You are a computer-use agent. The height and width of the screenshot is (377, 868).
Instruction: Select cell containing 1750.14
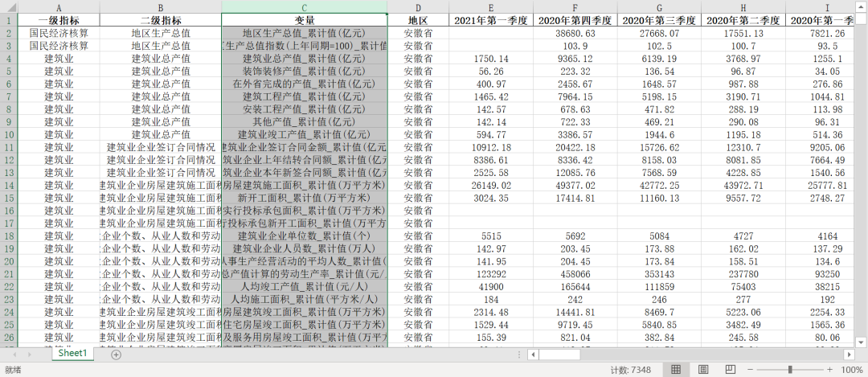[492, 59]
